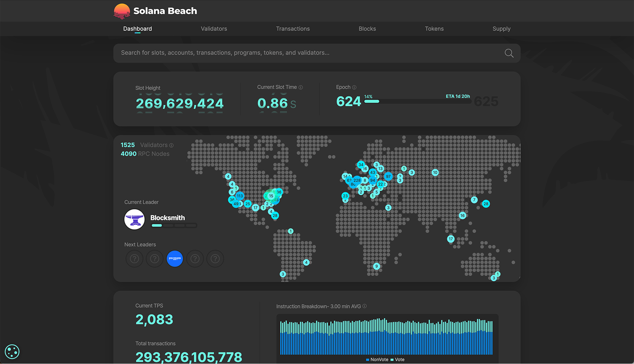Select the 22 validator cluster marker
Screen dimensions: 634x364
coord(380,184)
